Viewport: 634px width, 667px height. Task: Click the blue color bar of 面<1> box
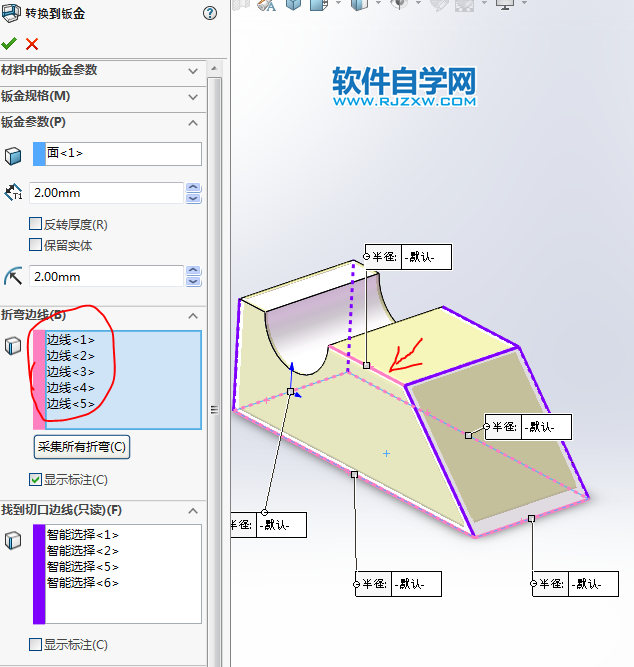pyautogui.click(x=39, y=154)
